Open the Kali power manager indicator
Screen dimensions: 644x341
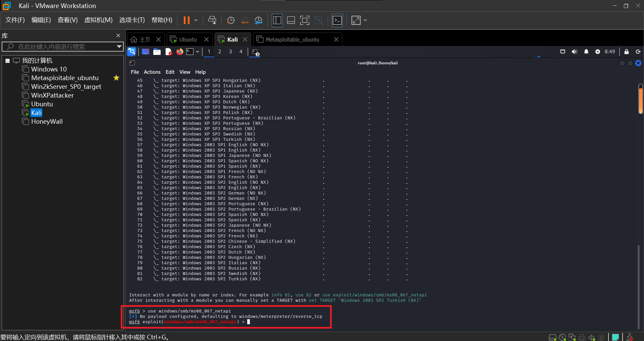click(598, 52)
